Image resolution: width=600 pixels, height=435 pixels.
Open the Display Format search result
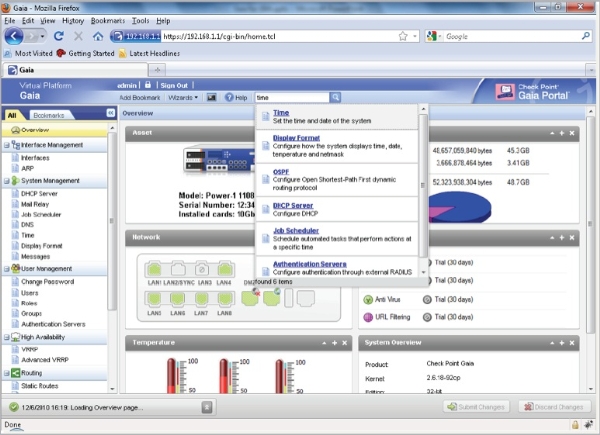[296, 138]
